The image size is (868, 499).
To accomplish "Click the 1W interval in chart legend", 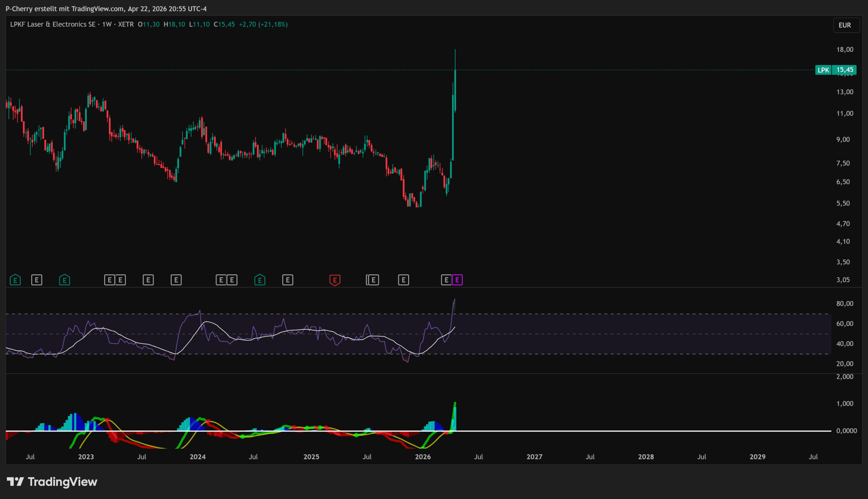I will (x=107, y=24).
